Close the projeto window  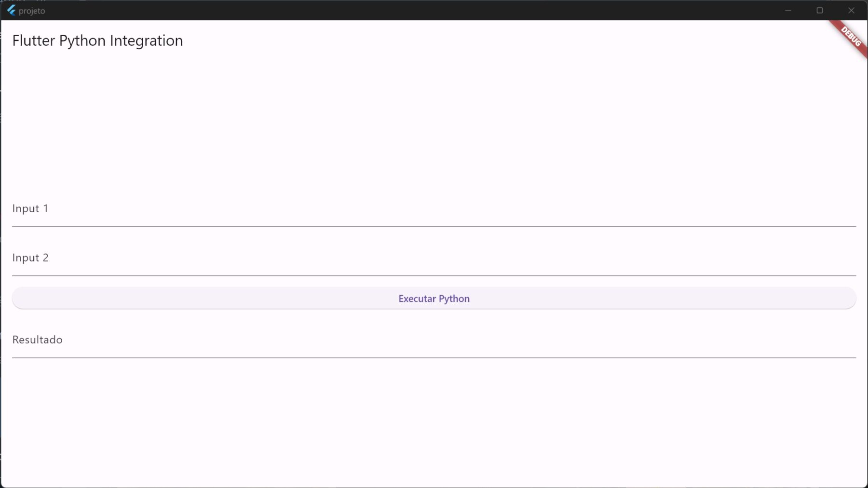(x=851, y=10)
